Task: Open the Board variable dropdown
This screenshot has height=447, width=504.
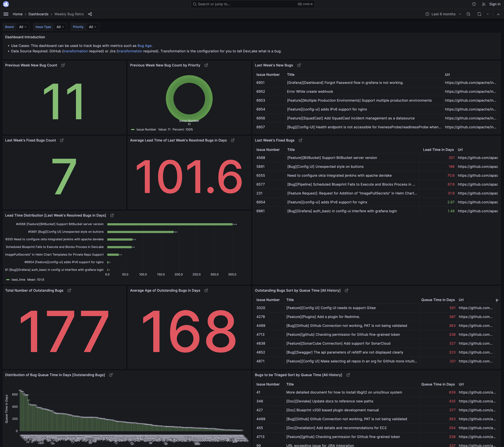Action: (23, 27)
